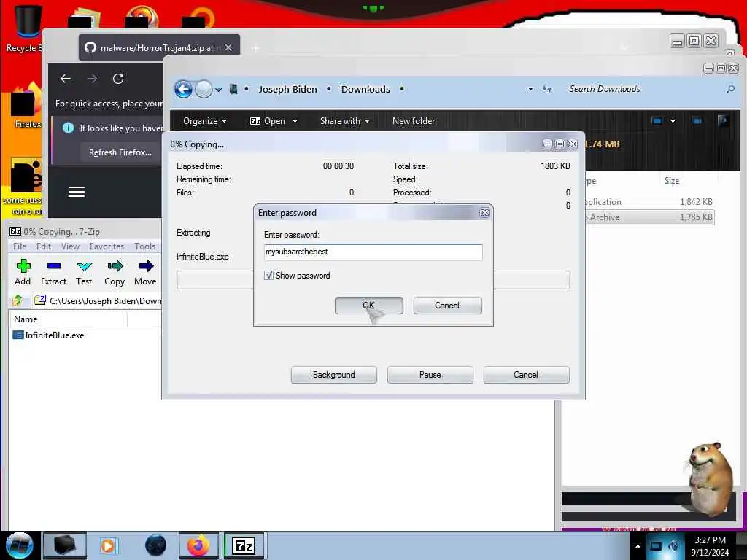747x560 pixels.
Task: Click the 7-Zip Extract toolbar icon
Action: (54, 266)
